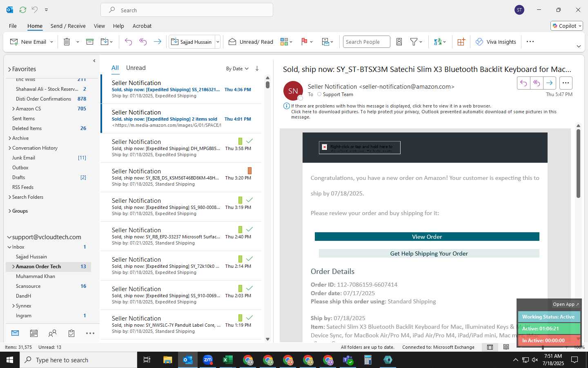Viewport: 588px width, 368px height.
Task: Click the View Order button
Action: click(427, 237)
